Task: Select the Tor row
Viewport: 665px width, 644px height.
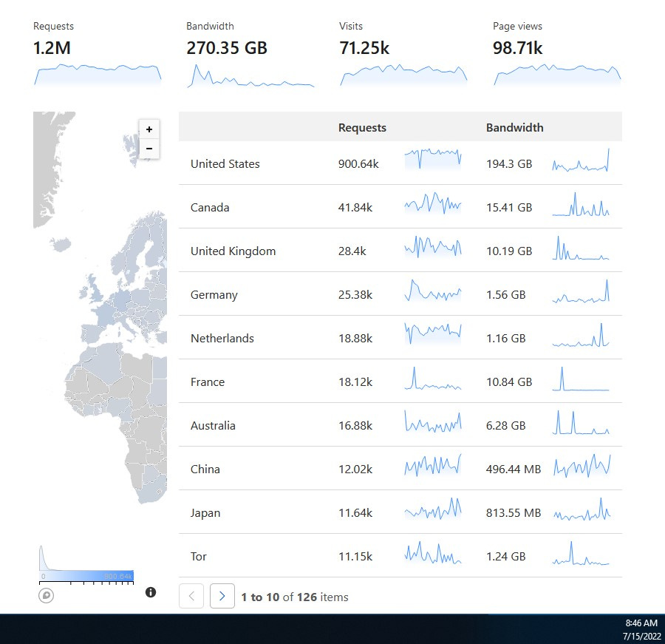Action: click(x=400, y=556)
